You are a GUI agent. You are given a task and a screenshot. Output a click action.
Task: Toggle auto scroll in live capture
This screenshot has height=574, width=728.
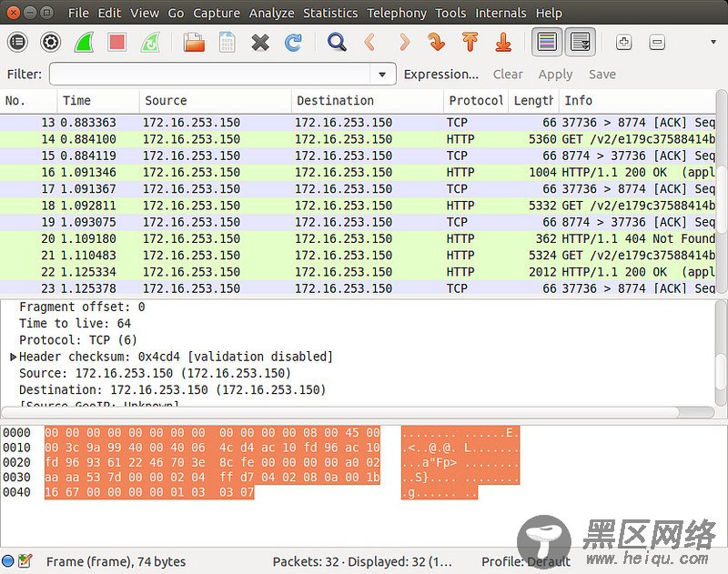click(x=580, y=42)
